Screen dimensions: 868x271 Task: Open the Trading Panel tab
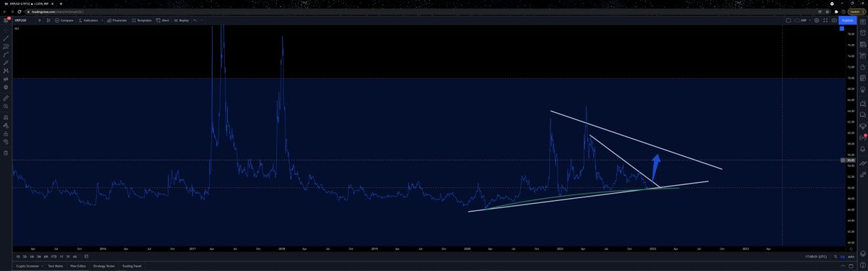click(x=132, y=266)
